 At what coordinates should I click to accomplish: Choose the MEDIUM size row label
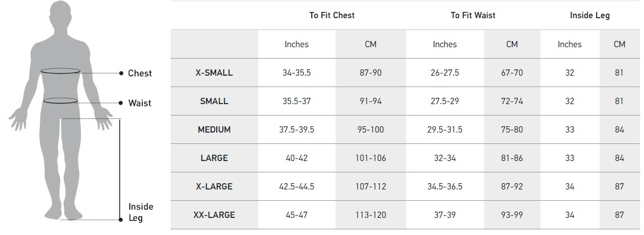click(214, 130)
